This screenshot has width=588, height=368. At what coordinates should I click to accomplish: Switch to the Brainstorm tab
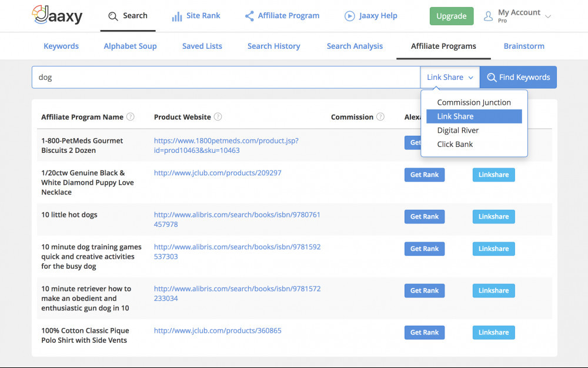(x=524, y=46)
